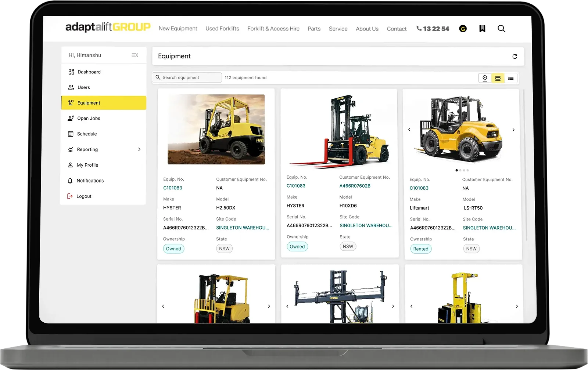The height and width of the screenshot is (370, 588).
Task: Click Owned badge on H10XD6 card
Action: (297, 247)
